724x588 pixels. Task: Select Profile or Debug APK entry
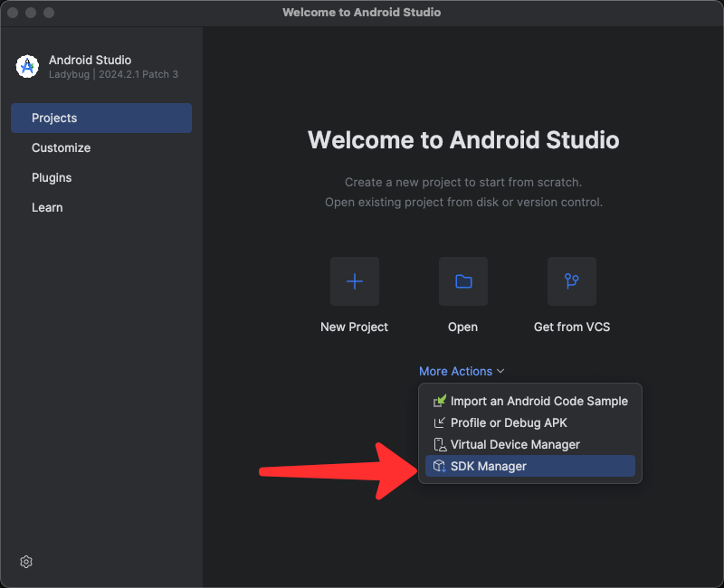point(530,422)
